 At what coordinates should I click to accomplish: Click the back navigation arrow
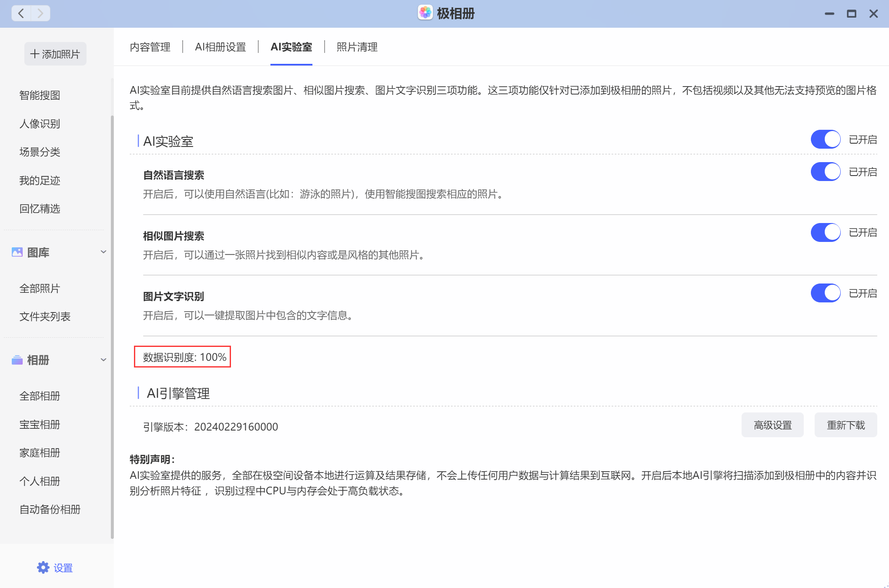[21, 13]
